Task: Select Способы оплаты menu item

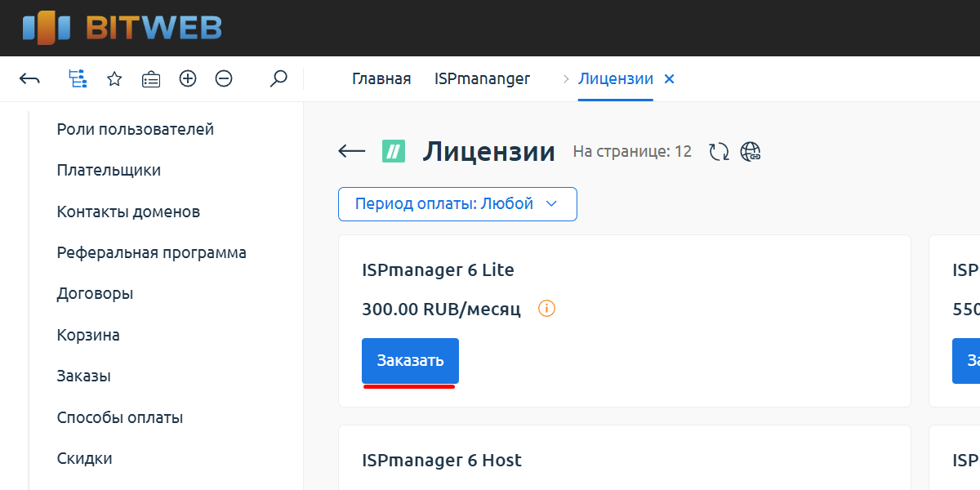Action: [119, 417]
